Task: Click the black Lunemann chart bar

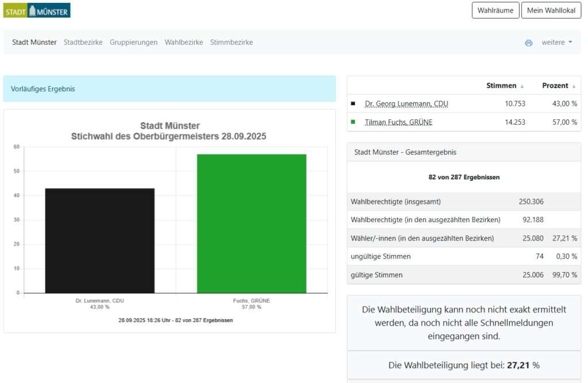Action: pyautogui.click(x=100, y=241)
